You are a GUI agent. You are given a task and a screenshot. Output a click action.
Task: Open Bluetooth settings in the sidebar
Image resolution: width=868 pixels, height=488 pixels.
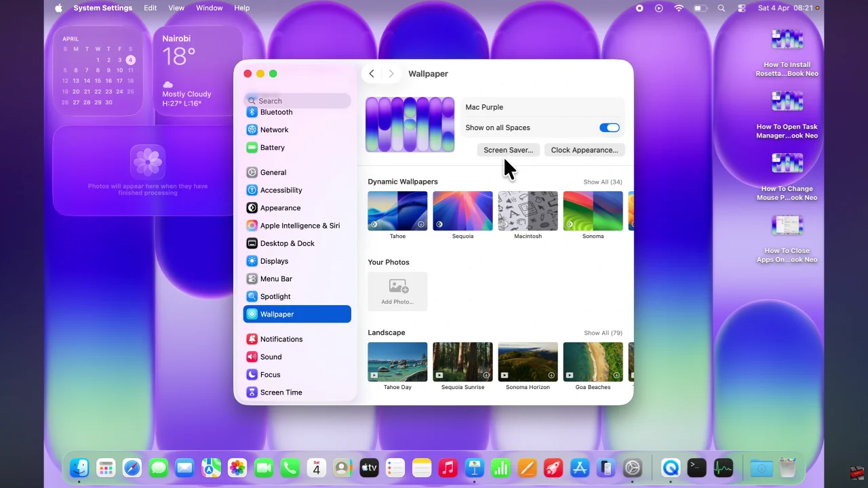click(x=276, y=112)
